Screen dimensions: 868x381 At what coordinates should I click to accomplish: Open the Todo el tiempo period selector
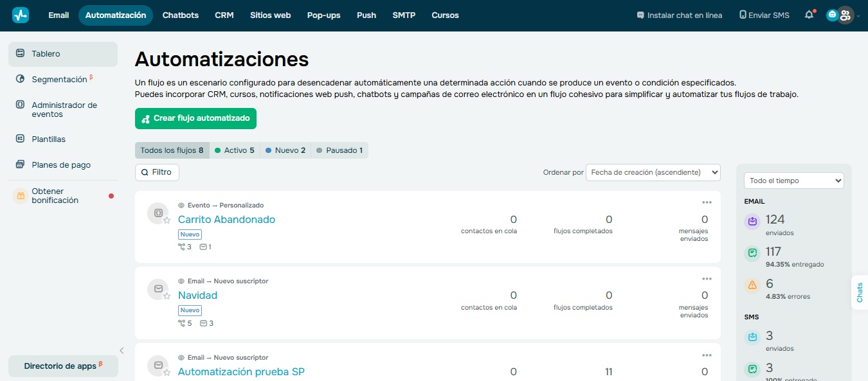[793, 180]
